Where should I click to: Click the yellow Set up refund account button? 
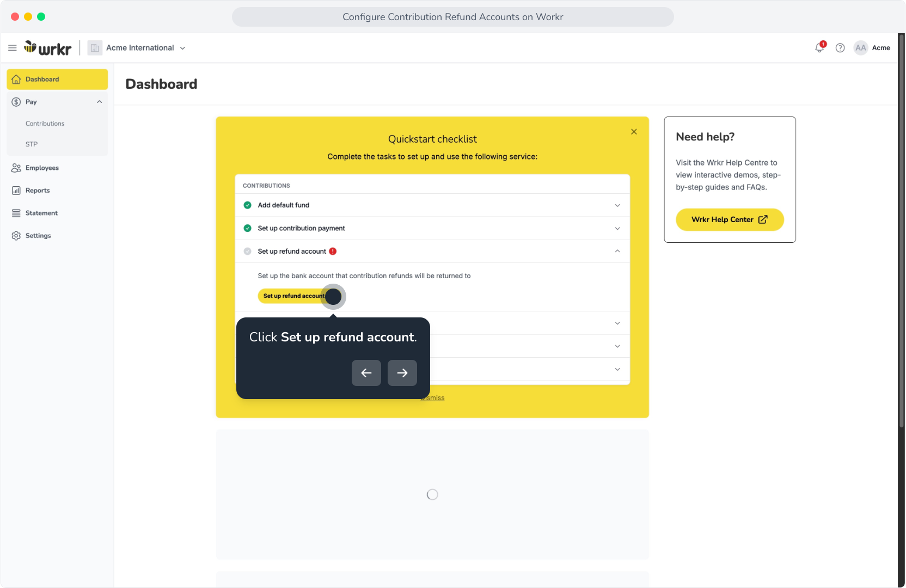coord(295,296)
